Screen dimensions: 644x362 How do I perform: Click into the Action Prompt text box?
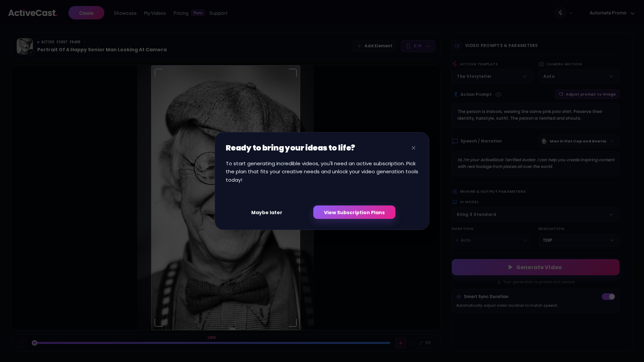pos(535,115)
